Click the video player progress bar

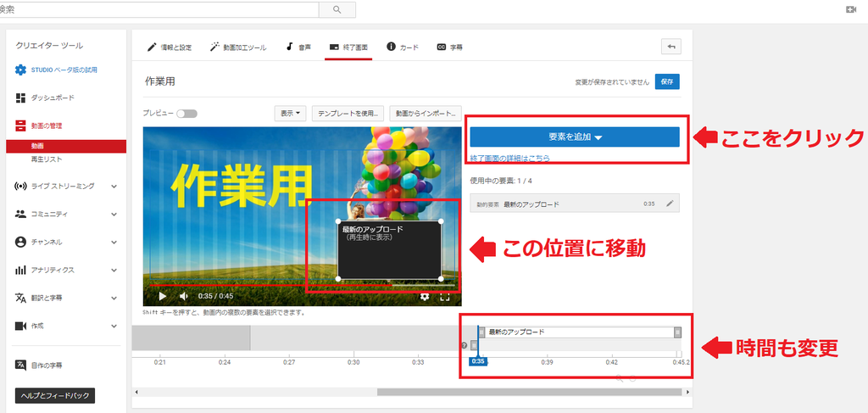(302, 286)
